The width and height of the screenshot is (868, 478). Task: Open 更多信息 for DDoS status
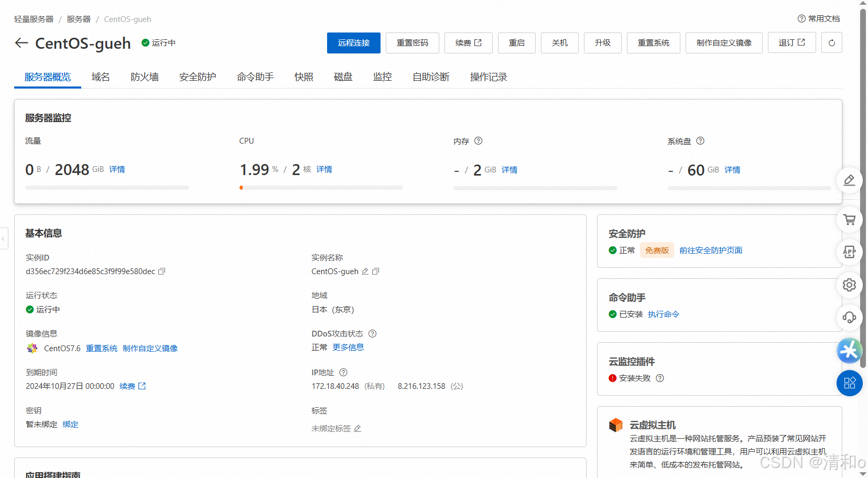click(x=348, y=347)
